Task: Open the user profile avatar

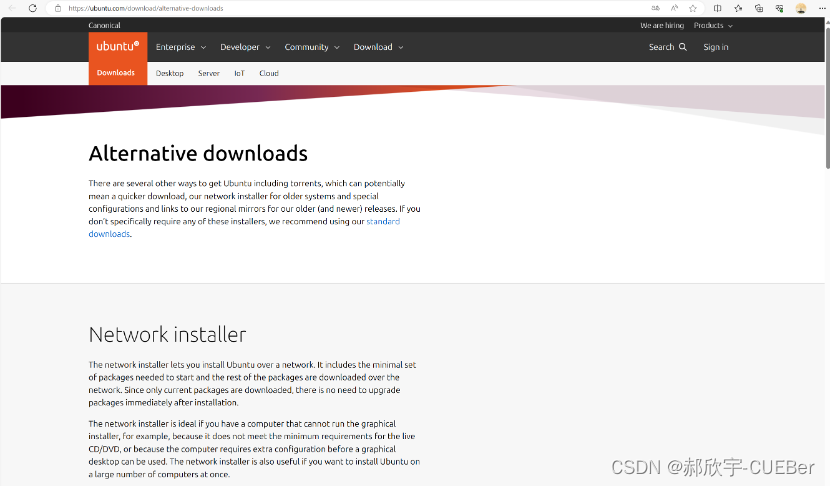Action: pyautogui.click(x=801, y=8)
